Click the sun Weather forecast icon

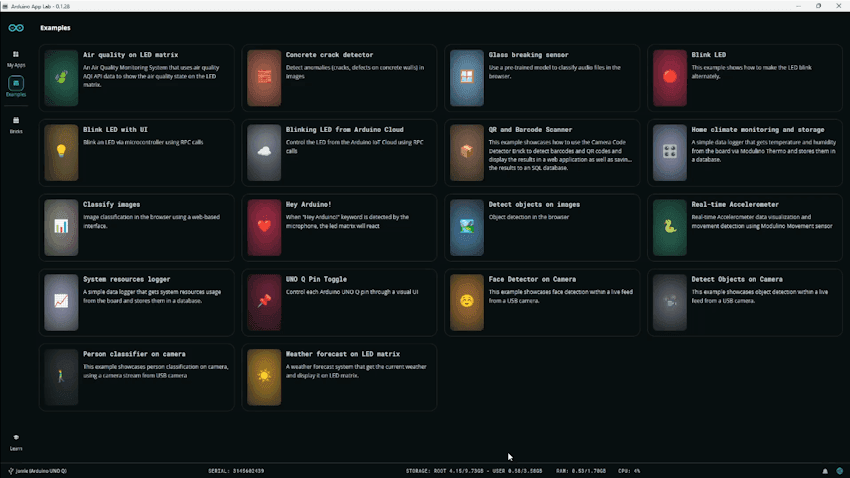(x=264, y=376)
